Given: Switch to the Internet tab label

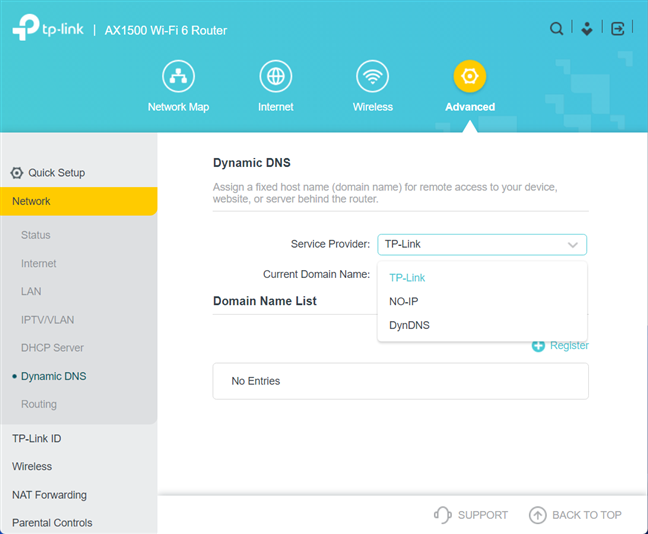Looking at the screenshot, I should point(276,107).
